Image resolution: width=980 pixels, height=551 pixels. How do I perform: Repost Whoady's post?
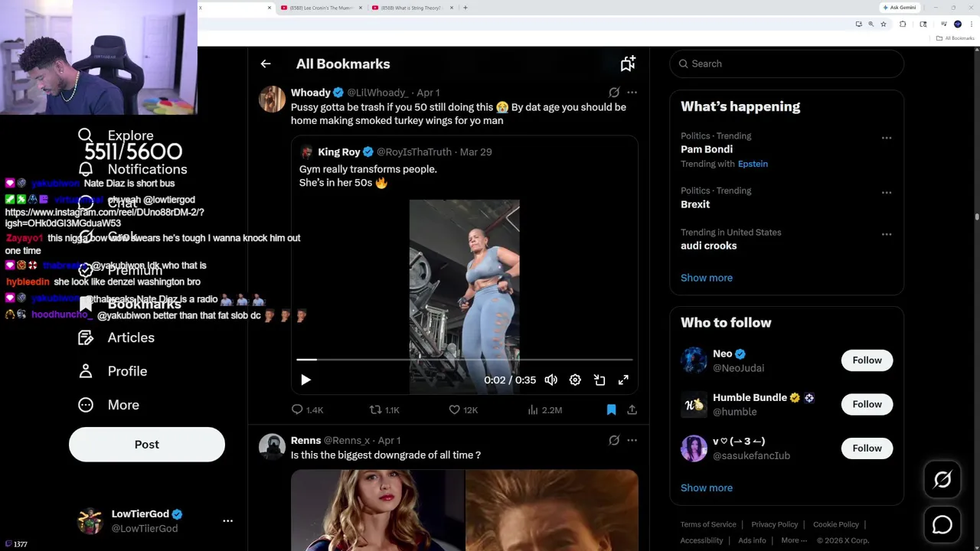click(x=376, y=410)
